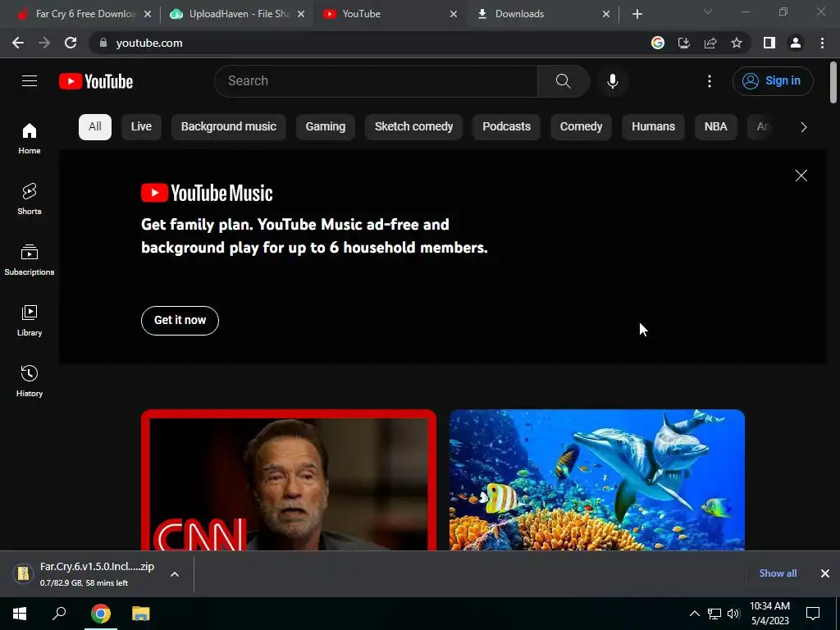Select the NBA filter chip
This screenshot has height=630, width=840.
pos(715,127)
